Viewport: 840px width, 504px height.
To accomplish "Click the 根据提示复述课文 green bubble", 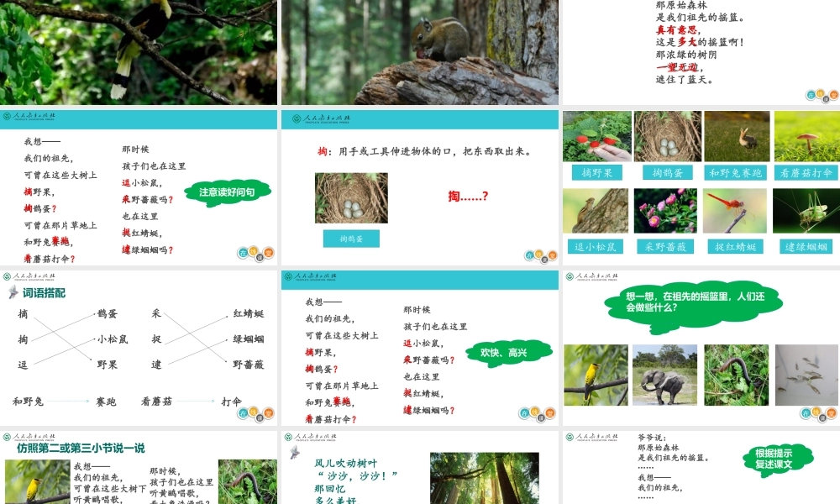I will click(779, 459).
